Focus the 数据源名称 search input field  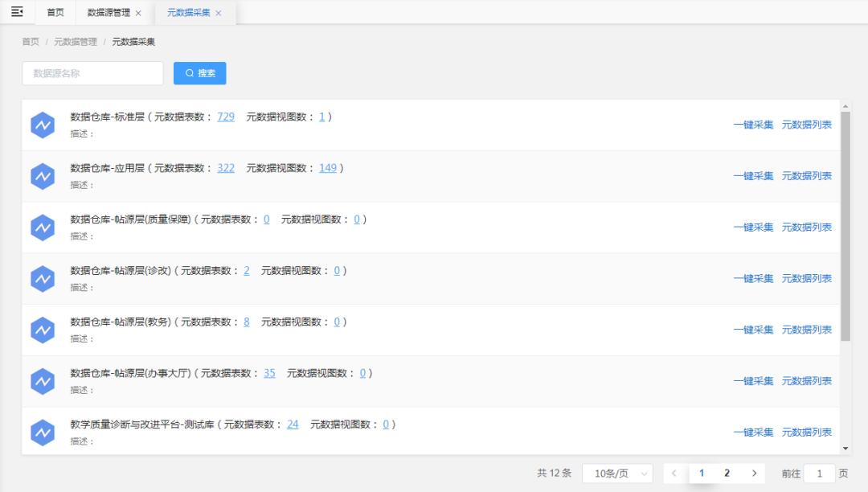coord(92,73)
